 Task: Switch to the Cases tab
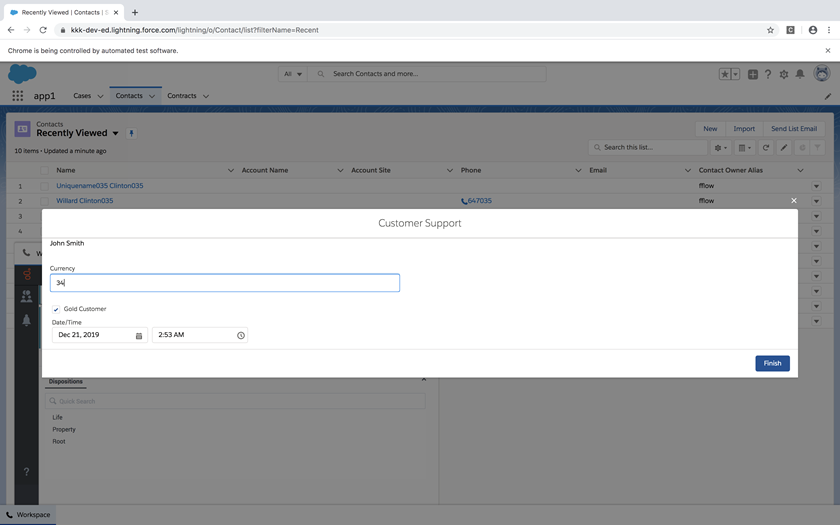[82, 96]
